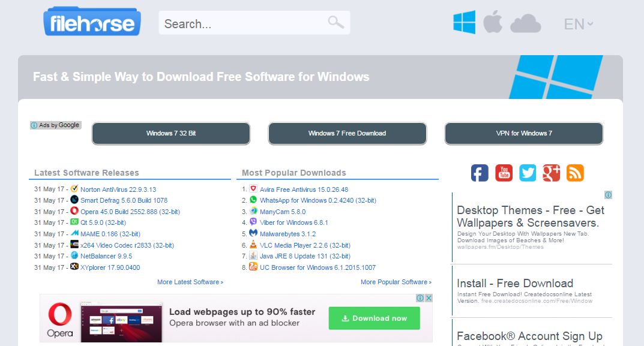Click the Malwarebytes app icon
This screenshot has height=346, width=644.
pos(253,233)
